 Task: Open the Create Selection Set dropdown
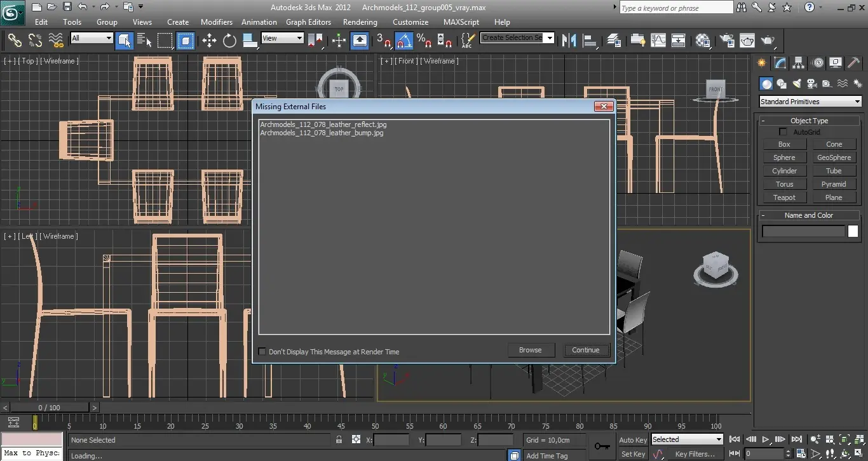[517, 37]
